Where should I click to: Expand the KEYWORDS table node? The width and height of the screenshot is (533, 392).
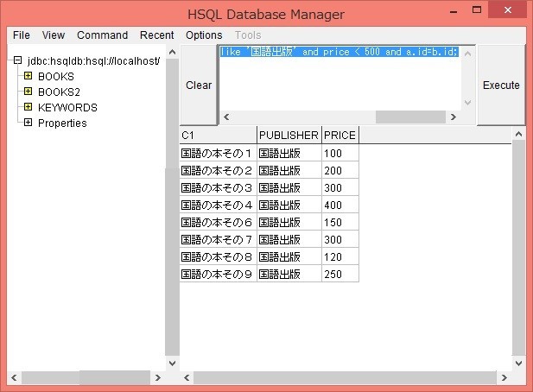click(29, 107)
